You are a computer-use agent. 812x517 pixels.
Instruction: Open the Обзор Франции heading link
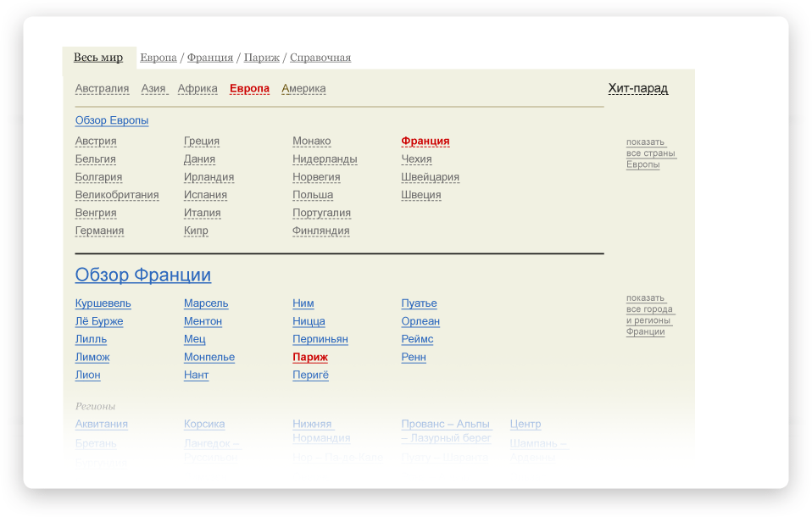point(142,275)
